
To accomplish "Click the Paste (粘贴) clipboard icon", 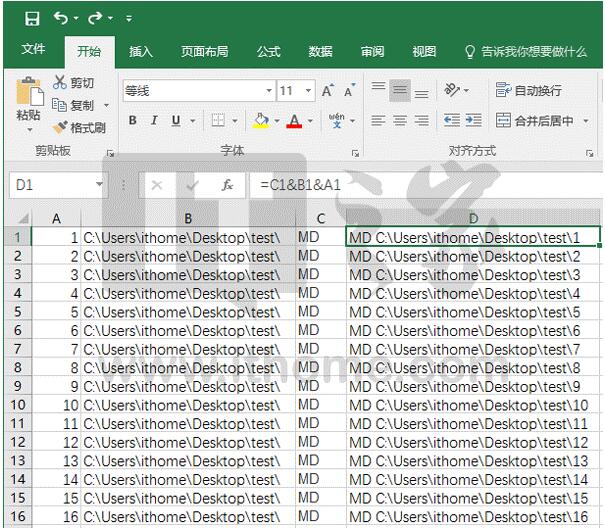I will (28, 95).
